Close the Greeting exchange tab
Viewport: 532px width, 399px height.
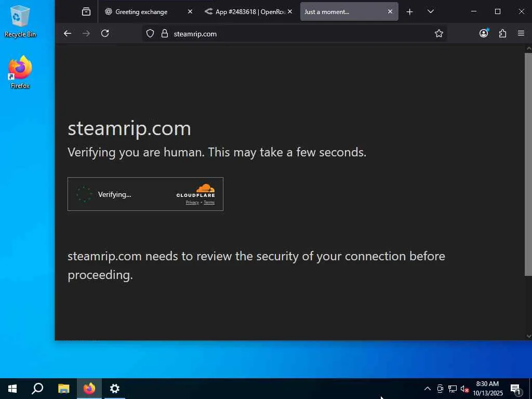190,11
